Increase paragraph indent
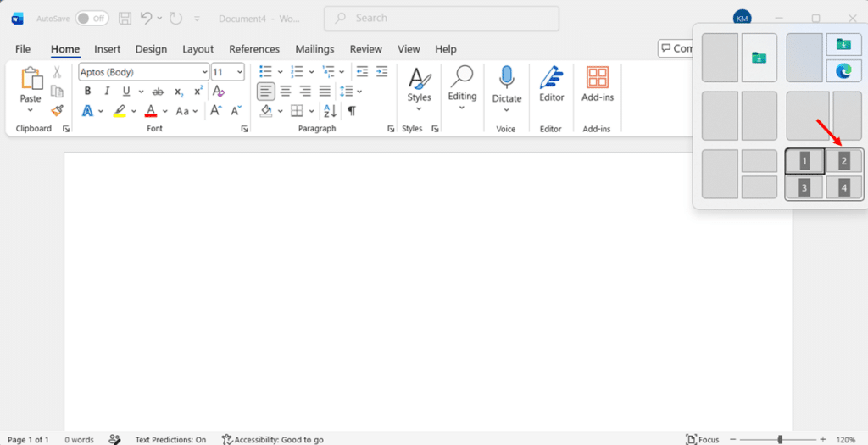Viewport: 868px width, 445px height. coord(382,72)
